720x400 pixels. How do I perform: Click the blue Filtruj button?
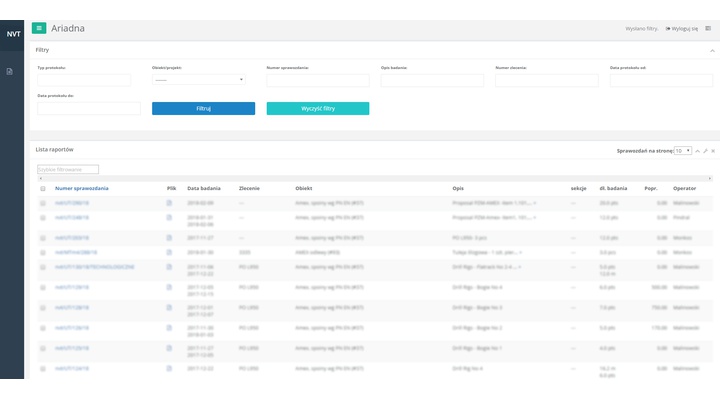(x=203, y=108)
